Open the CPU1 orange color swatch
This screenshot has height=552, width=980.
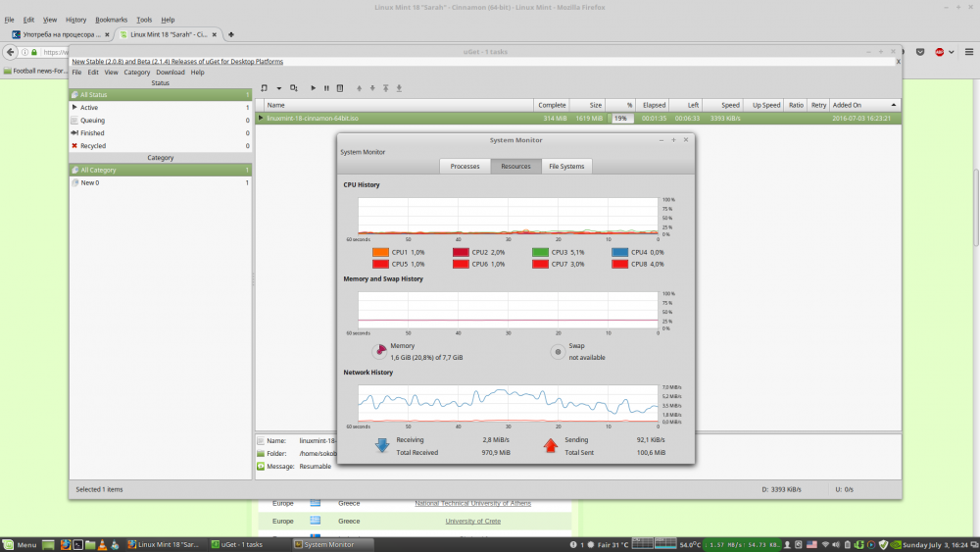380,252
